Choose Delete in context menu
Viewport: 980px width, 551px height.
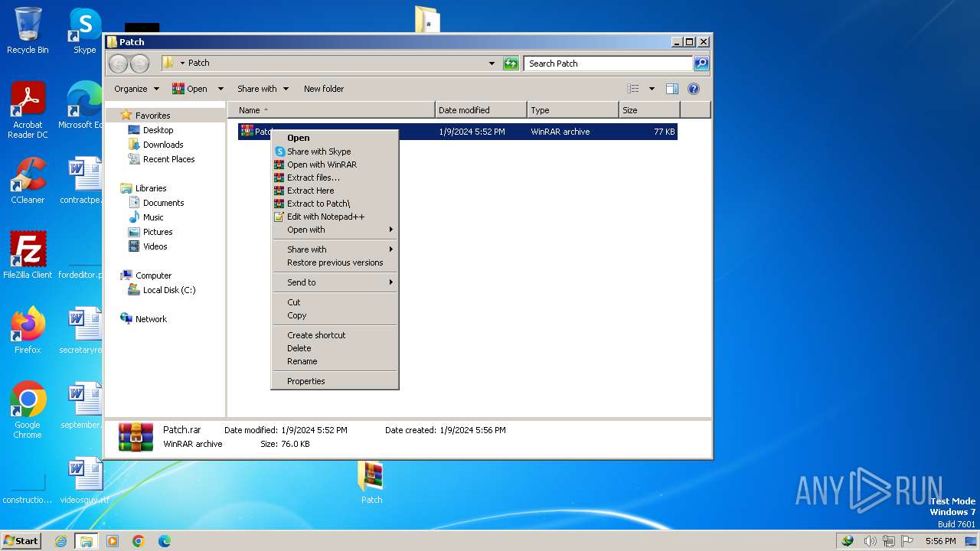pyautogui.click(x=335, y=348)
